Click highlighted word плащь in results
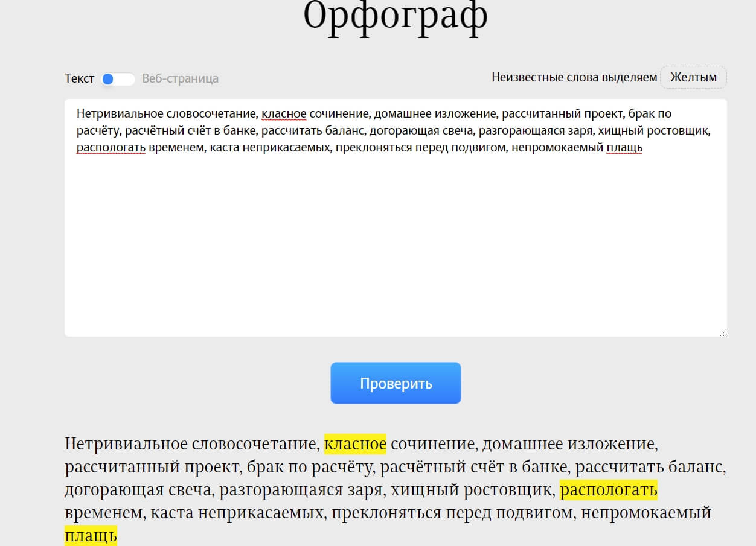Screen dimensions: 756x546 [91, 536]
